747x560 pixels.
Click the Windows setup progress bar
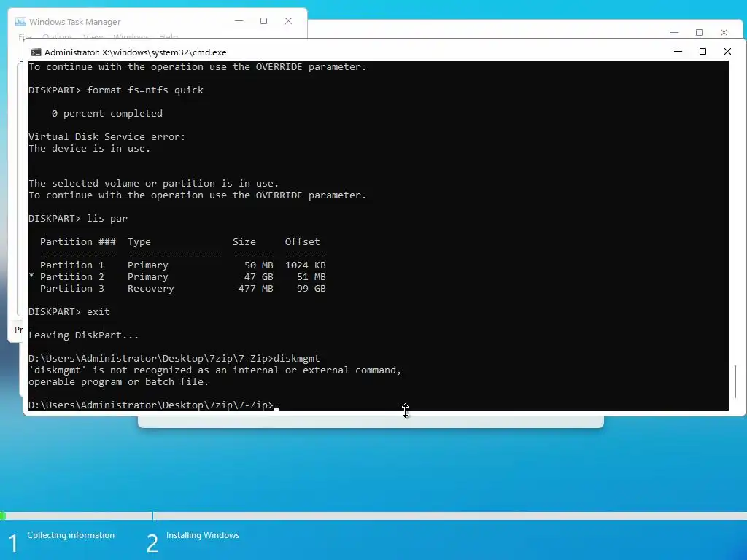coord(373,516)
